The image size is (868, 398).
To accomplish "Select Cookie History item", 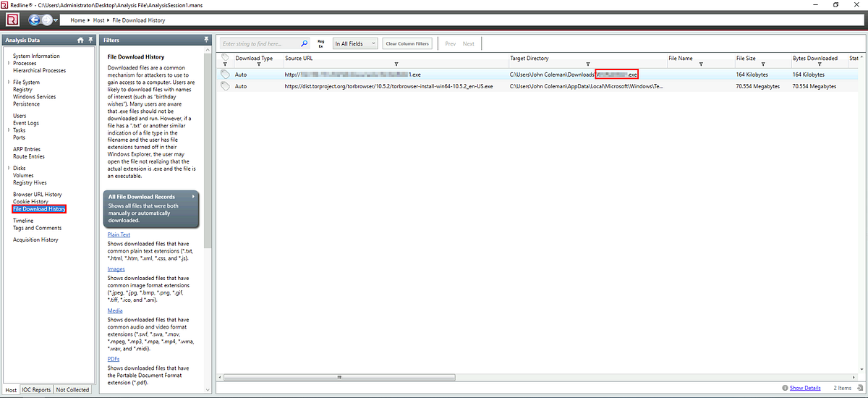I will tap(30, 201).
